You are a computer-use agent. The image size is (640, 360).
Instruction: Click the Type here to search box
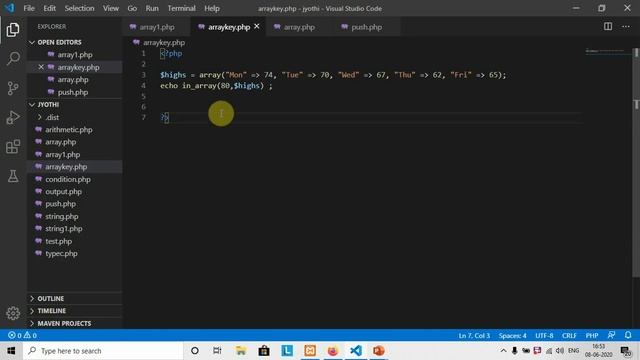point(103,351)
